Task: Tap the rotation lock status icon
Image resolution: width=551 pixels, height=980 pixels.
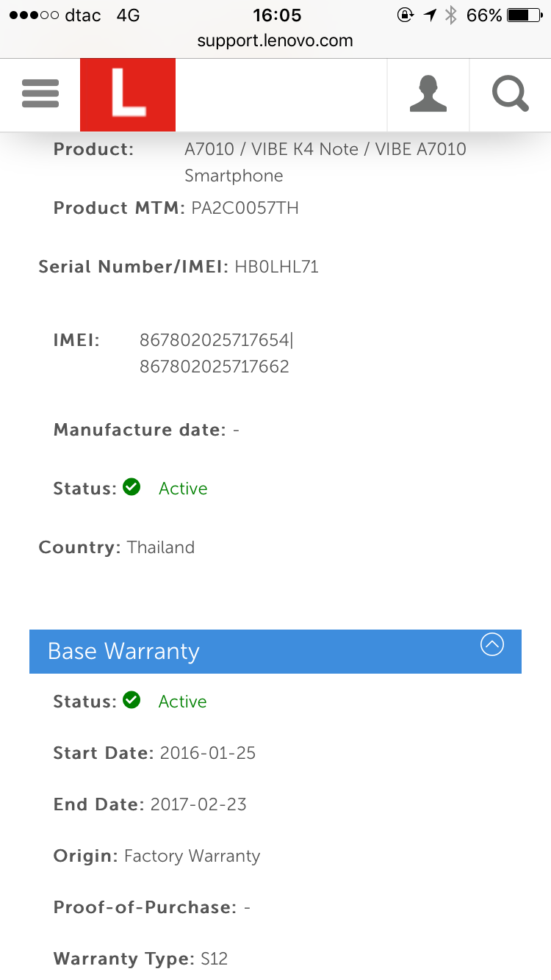Action: click(x=405, y=15)
